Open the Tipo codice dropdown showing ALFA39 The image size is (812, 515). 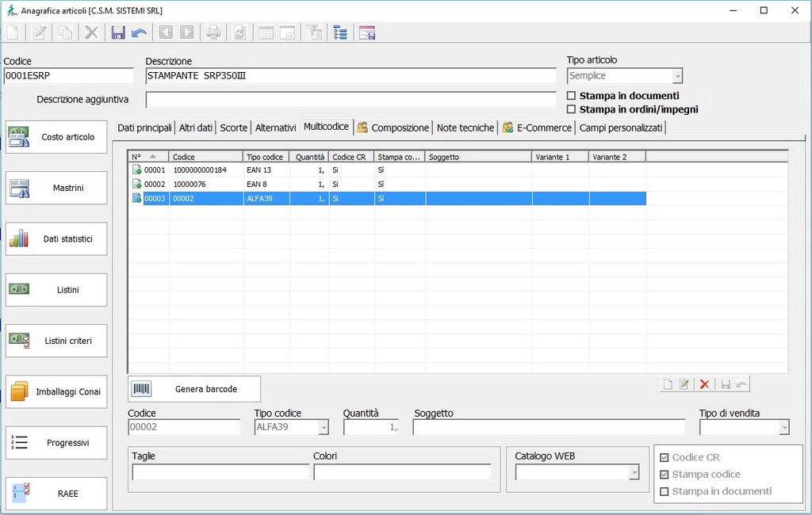pos(324,428)
